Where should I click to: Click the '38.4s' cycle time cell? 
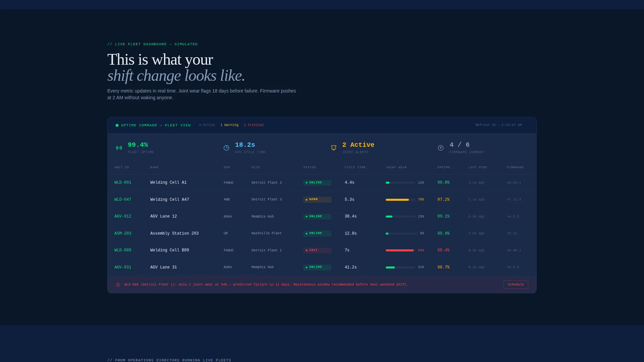[351, 217]
